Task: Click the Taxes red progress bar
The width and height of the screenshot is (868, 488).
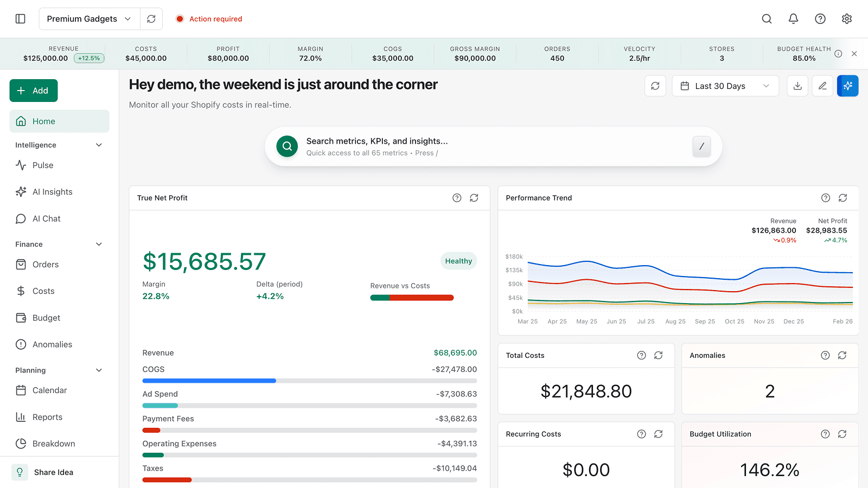Action: [x=167, y=480]
